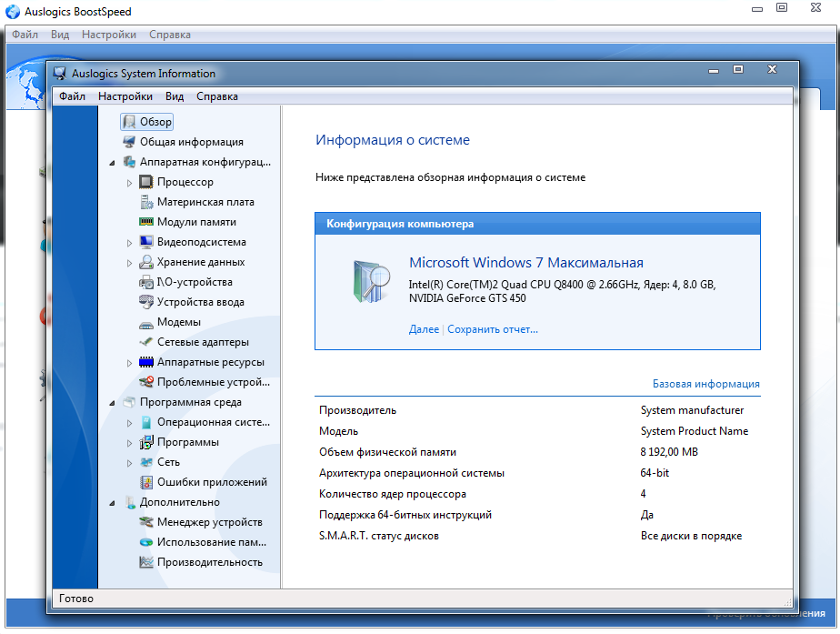The height and width of the screenshot is (634, 840).
Task: Click the Ошибки приложений icon
Action: pos(146,482)
